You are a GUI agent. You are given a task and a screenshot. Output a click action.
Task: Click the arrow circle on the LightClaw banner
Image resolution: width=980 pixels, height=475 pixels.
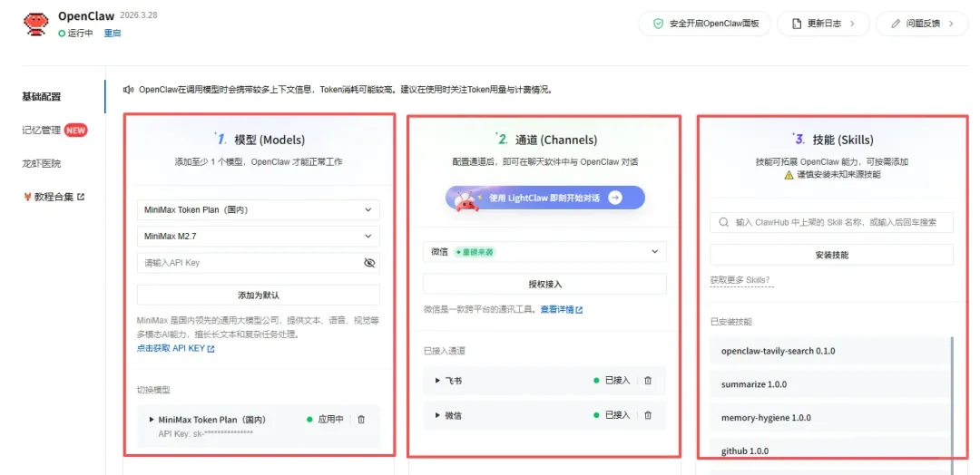point(615,198)
